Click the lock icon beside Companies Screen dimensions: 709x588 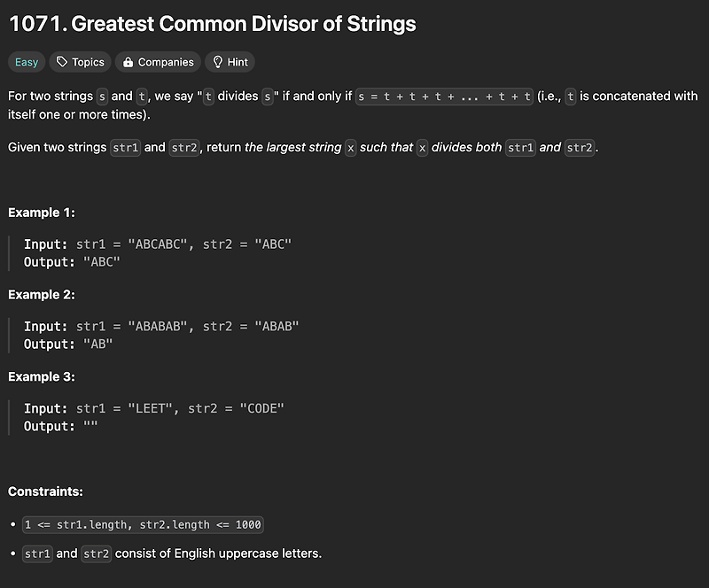click(128, 62)
